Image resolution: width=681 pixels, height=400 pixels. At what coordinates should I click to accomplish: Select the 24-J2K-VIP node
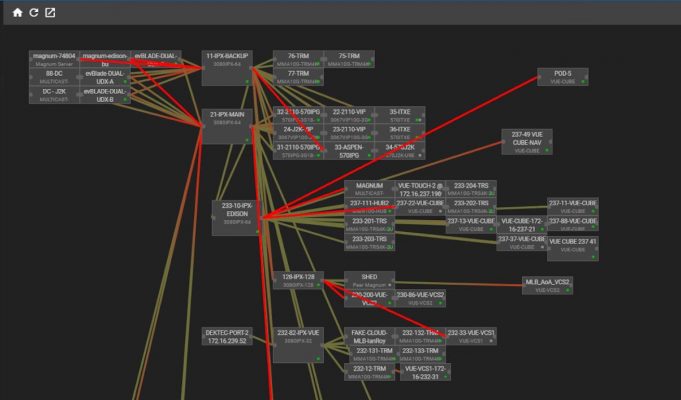pos(298,133)
